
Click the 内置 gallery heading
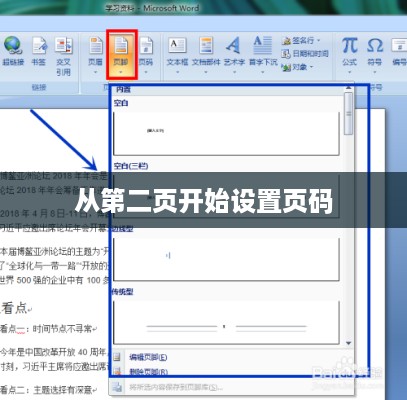123,89
